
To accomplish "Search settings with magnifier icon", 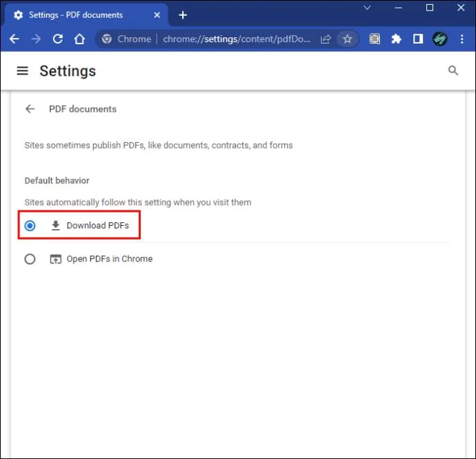I will click(453, 70).
